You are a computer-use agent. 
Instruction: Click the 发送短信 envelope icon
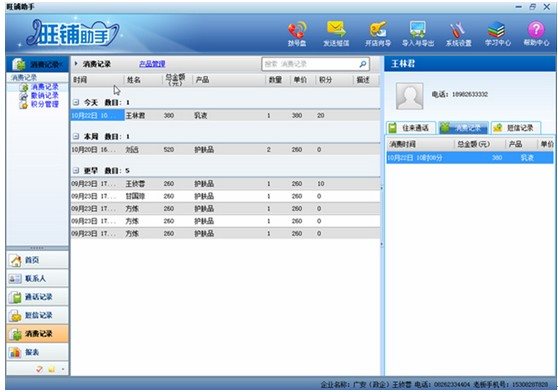(336, 30)
